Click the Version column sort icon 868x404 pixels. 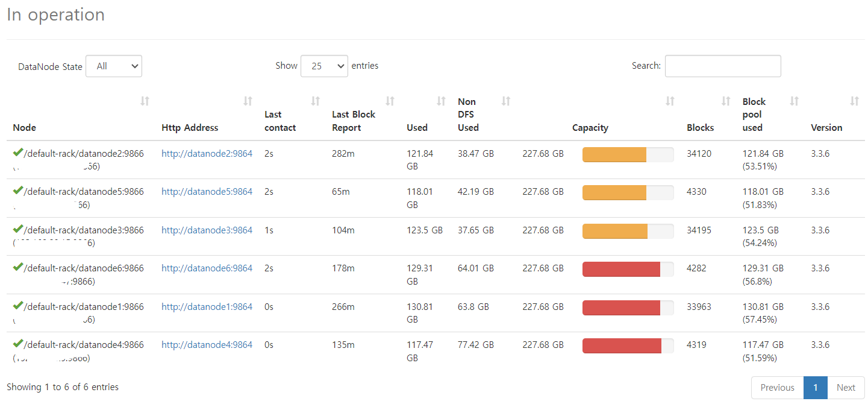[x=855, y=101]
